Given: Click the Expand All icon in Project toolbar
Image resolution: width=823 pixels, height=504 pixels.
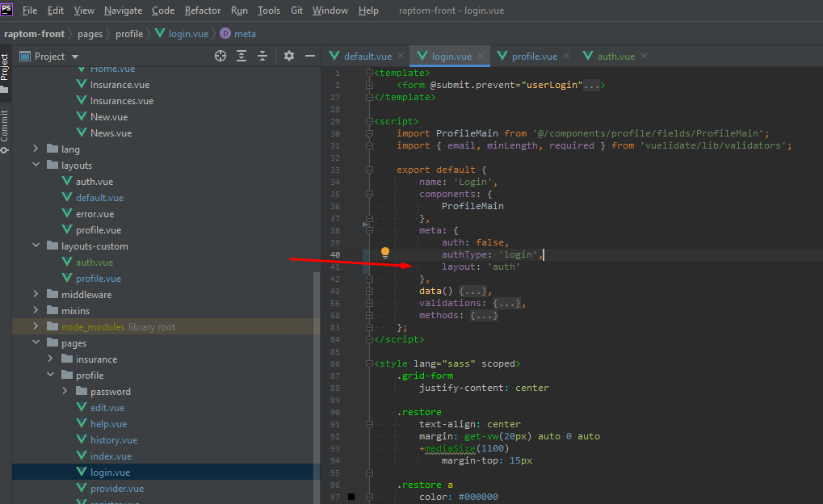Looking at the screenshot, I should click(x=241, y=56).
